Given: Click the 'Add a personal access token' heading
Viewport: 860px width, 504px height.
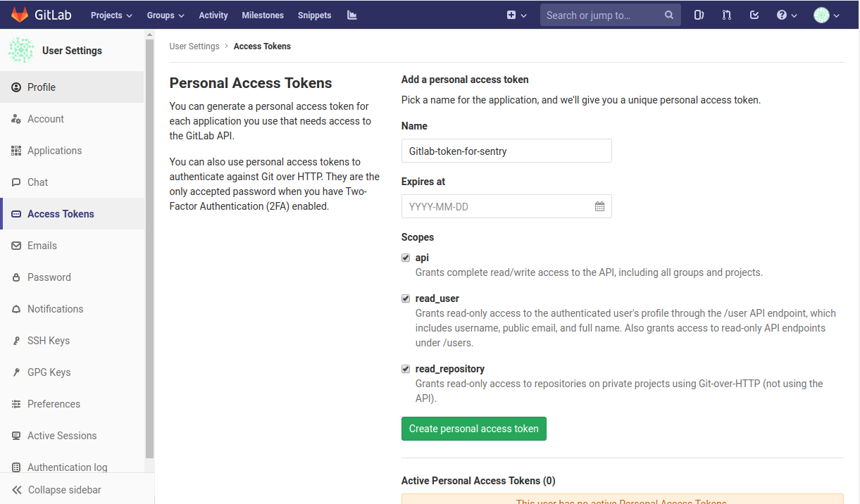Looking at the screenshot, I should point(465,80).
